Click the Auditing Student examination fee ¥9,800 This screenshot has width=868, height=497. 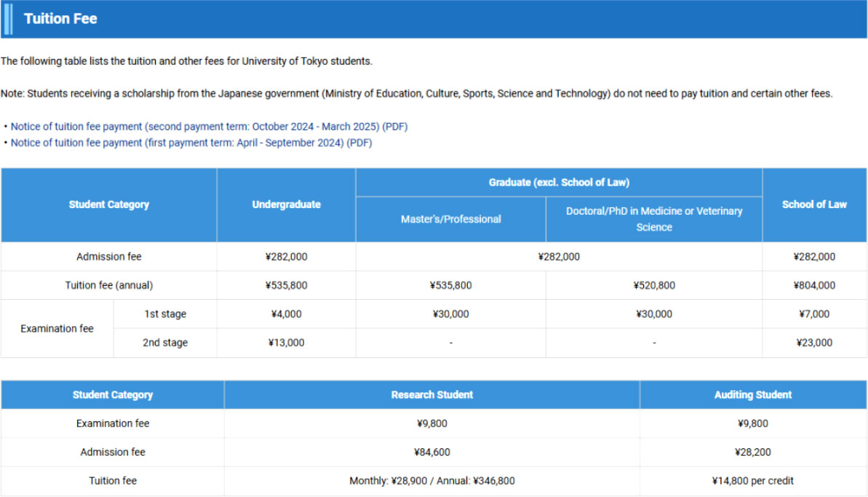click(x=753, y=424)
